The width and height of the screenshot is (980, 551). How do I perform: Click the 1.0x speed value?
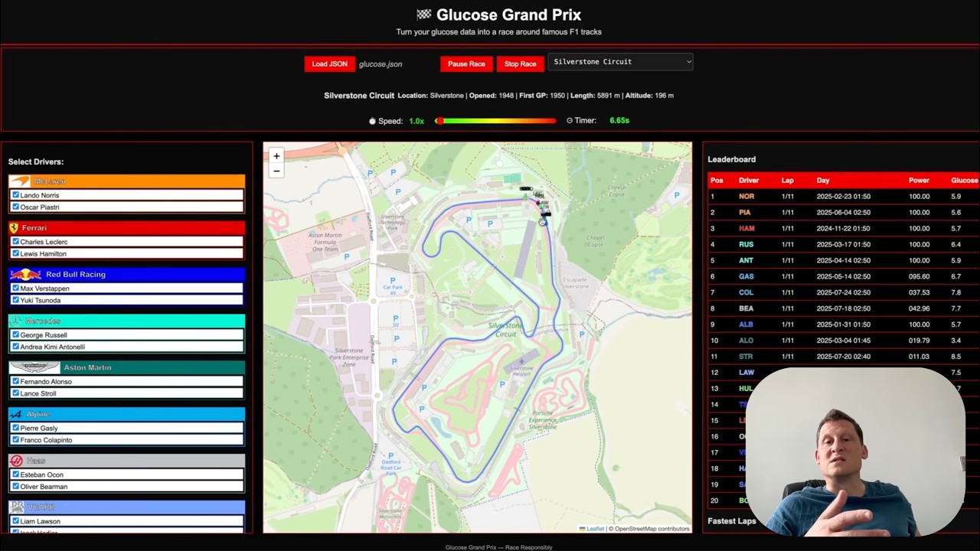(x=416, y=121)
